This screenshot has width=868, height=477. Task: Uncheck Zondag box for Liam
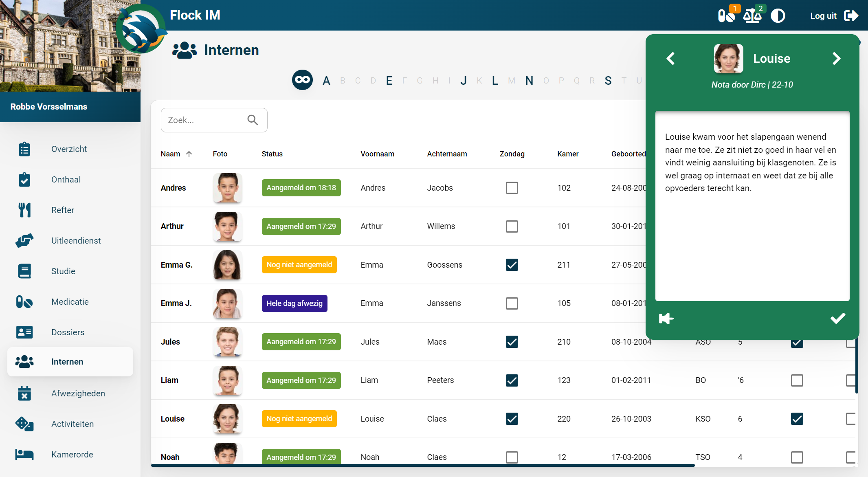tap(512, 380)
